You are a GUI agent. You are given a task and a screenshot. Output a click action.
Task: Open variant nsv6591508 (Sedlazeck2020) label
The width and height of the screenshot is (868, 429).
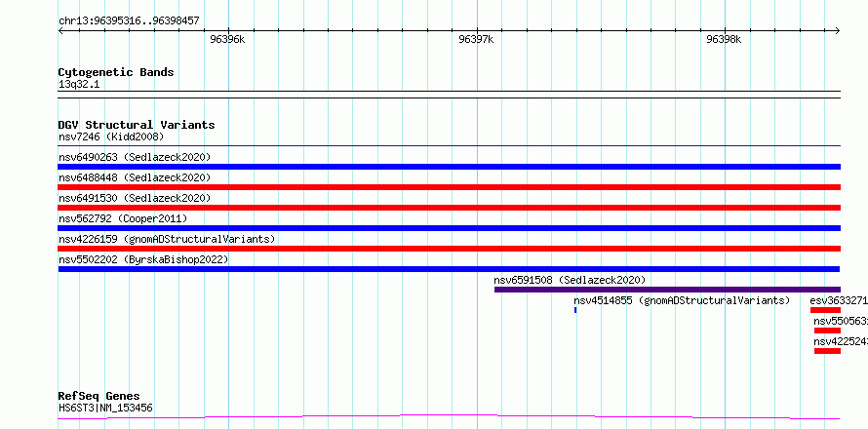(x=570, y=280)
